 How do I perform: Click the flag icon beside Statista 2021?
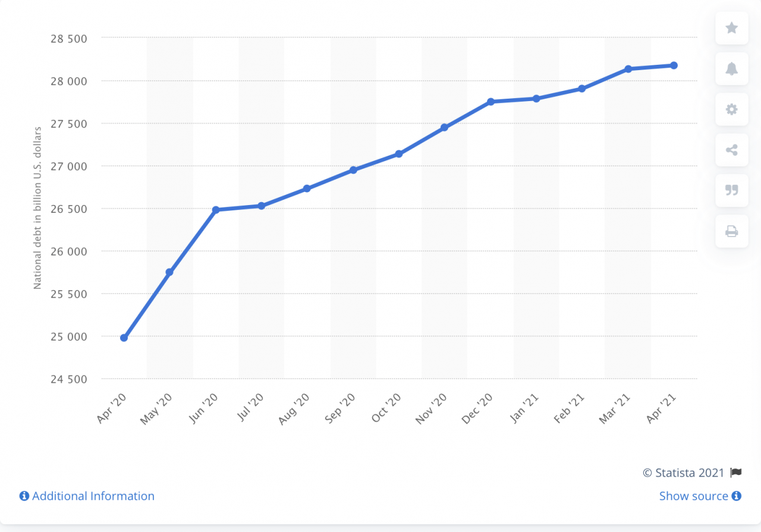tap(736, 473)
